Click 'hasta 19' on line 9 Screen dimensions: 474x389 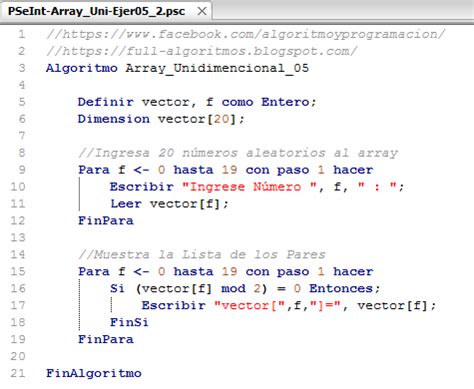click(205, 170)
